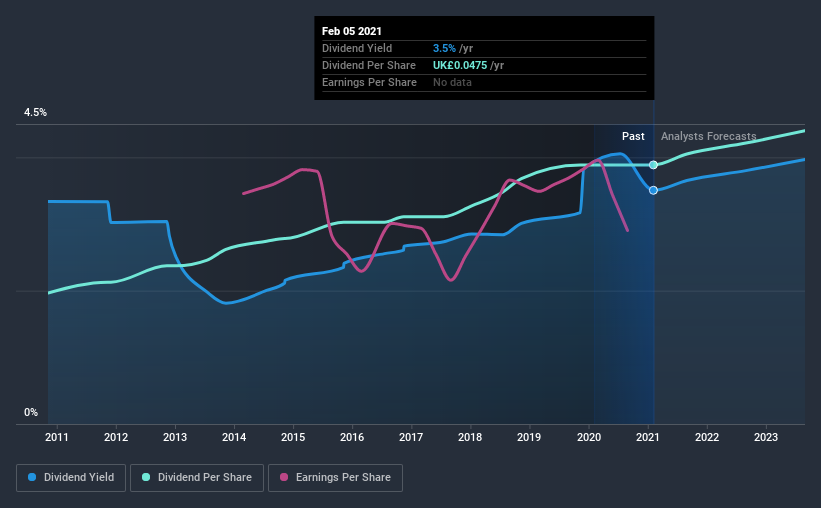Image resolution: width=821 pixels, height=508 pixels.
Task: Toggle the Earnings Per Share legend button
Action: [x=336, y=478]
